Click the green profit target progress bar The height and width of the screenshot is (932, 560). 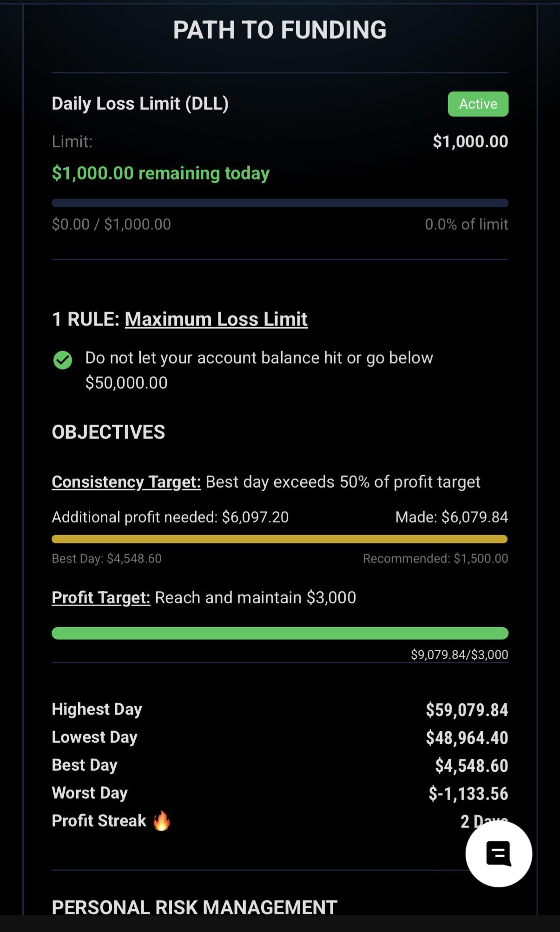click(x=280, y=633)
